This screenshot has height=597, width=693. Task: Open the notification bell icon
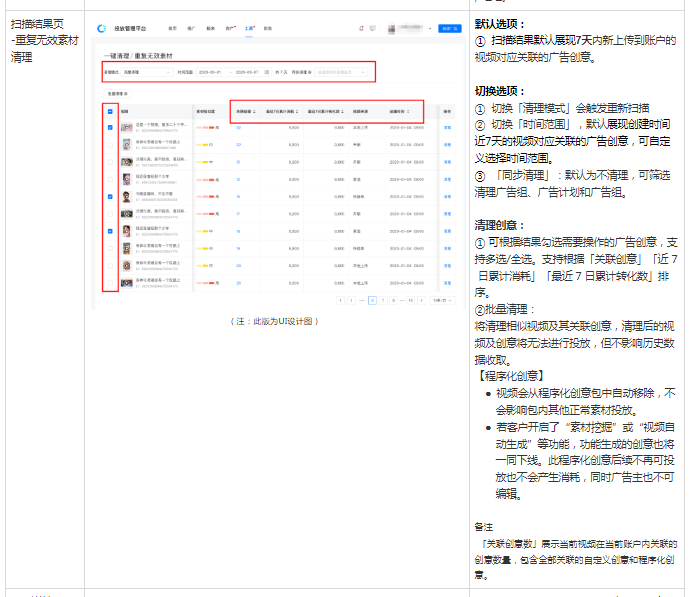[x=362, y=28]
